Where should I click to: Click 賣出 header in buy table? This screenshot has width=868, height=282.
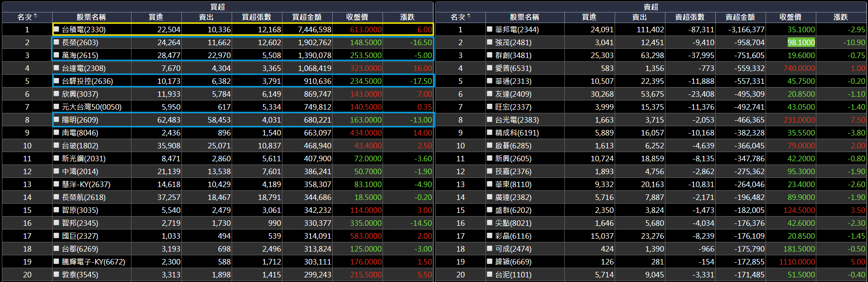tap(206, 17)
